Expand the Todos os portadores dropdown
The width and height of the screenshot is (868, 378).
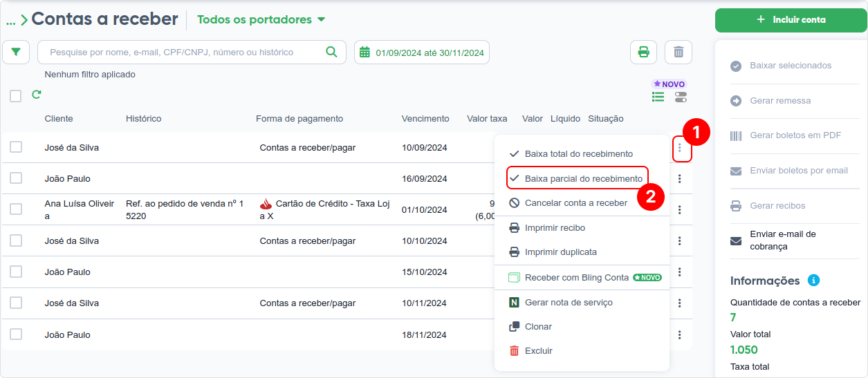[261, 19]
